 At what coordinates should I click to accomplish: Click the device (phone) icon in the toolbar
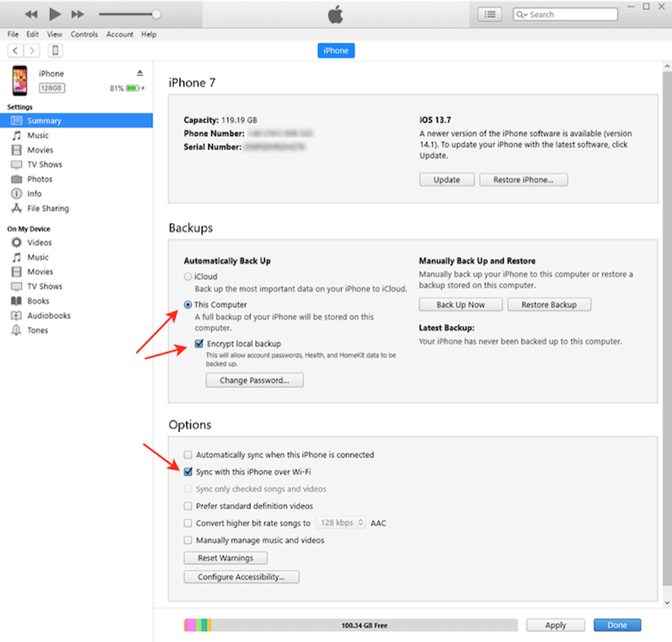55,50
